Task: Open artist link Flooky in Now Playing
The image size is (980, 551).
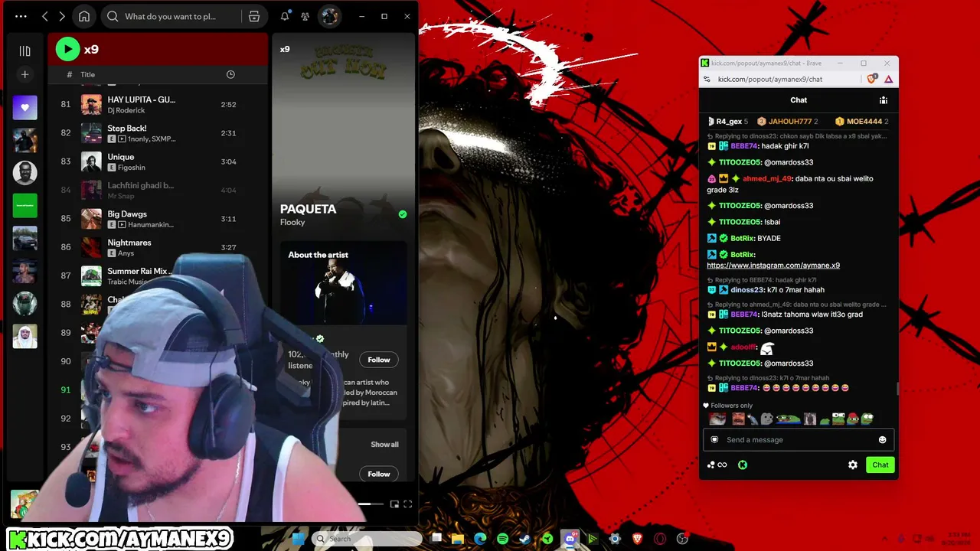Action: tap(292, 223)
